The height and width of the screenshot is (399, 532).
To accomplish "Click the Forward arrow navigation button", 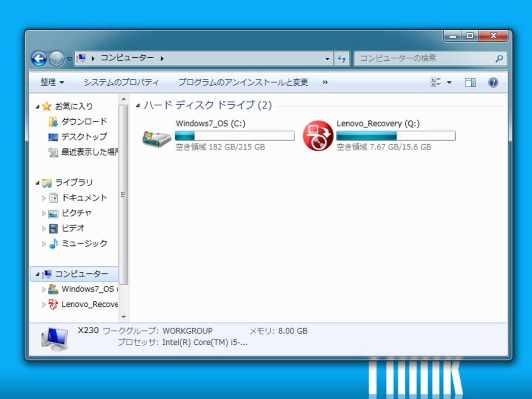I will pos(56,58).
